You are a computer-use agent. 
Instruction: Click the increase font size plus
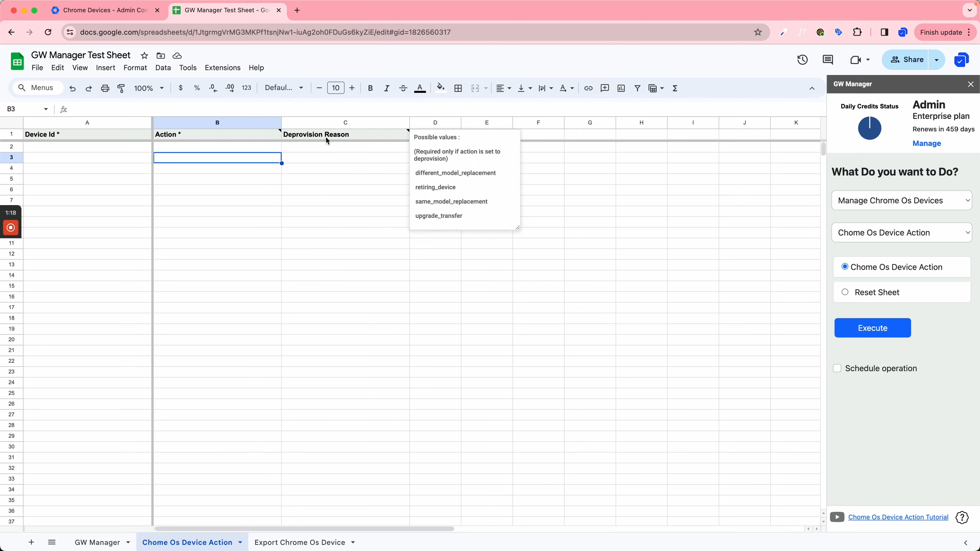coord(352,88)
